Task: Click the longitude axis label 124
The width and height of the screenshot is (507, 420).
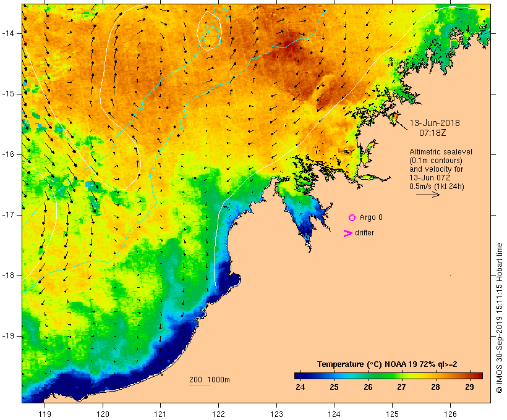Action: [334, 414]
